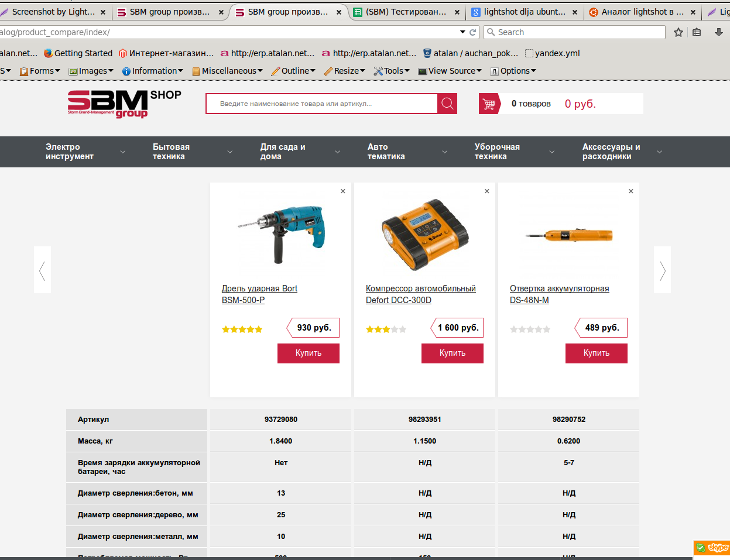The height and width of the screenshot is (560, 730).
Task: Show next products with right arrow
Action: [663, 270]
